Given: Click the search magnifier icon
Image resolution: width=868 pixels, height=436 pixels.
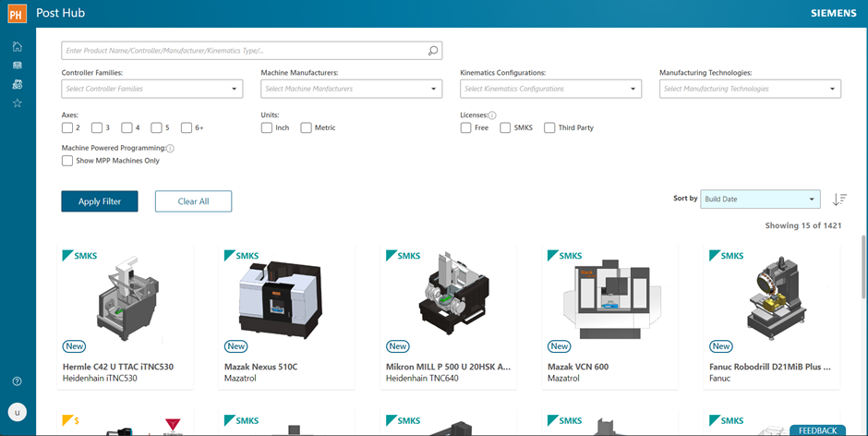Looking at the screenshot, I should point(433,51).
